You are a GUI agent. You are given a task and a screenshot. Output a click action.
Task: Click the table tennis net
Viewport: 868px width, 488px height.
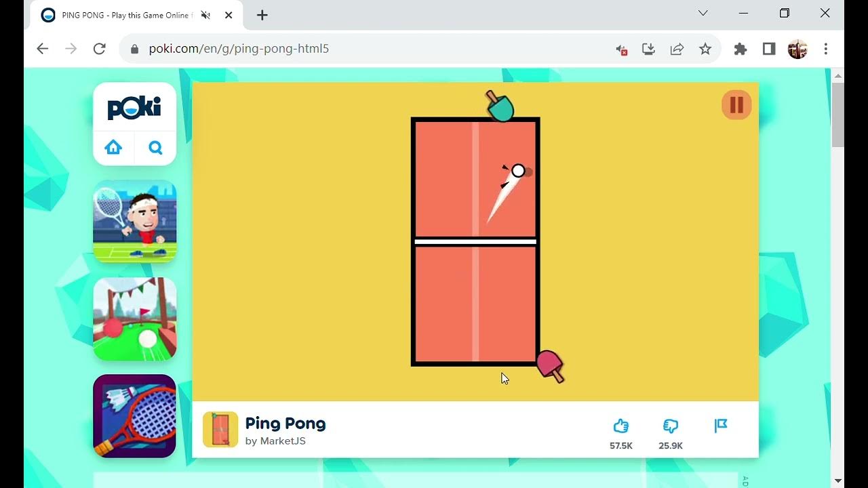475,241
